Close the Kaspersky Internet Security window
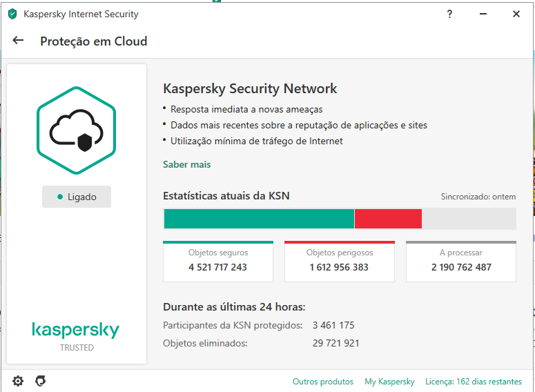The height and width of the screenshot is (392, 535). pos(516,14)
